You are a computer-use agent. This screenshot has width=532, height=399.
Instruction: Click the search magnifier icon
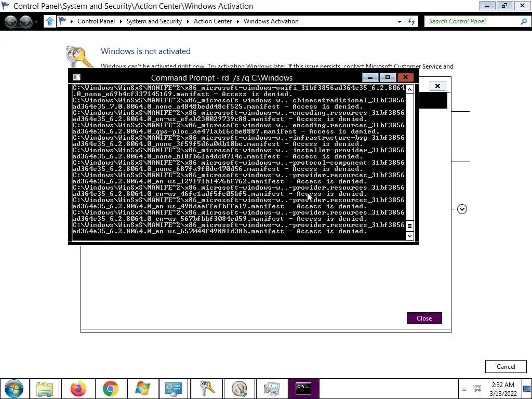(x=524, y=21)
